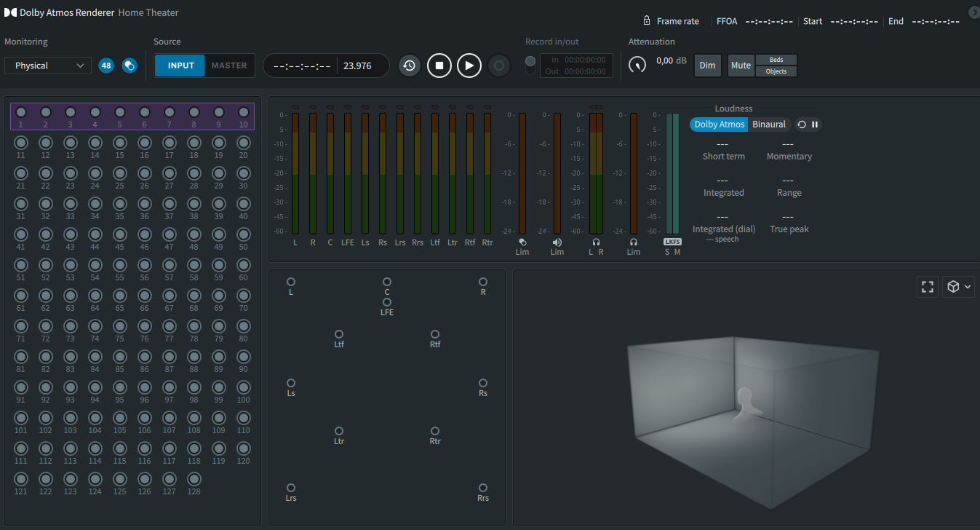The width and height of the screenshot is (980, 530).
Task: Click the record In timecode field
Action: (x=585, y=60)
